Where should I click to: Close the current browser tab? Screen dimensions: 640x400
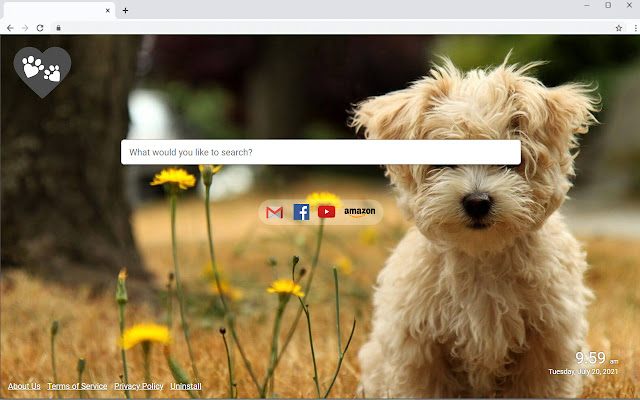(x=108, y=11)
